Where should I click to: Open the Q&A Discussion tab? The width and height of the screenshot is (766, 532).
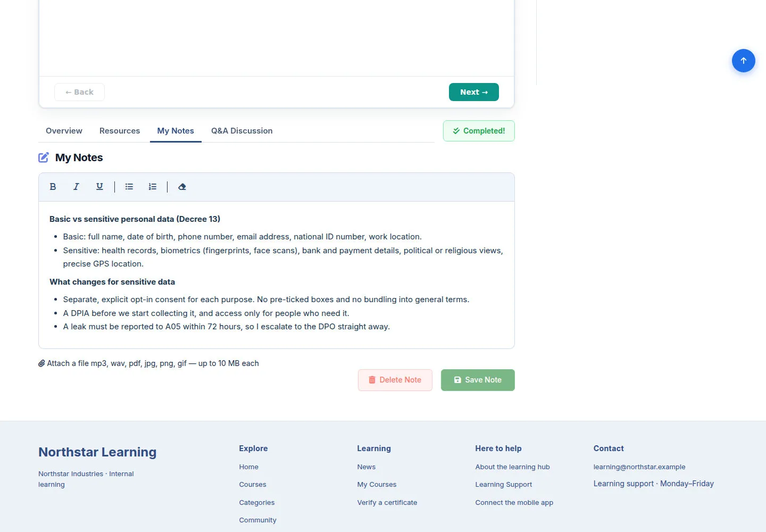(x=242, y=131)
